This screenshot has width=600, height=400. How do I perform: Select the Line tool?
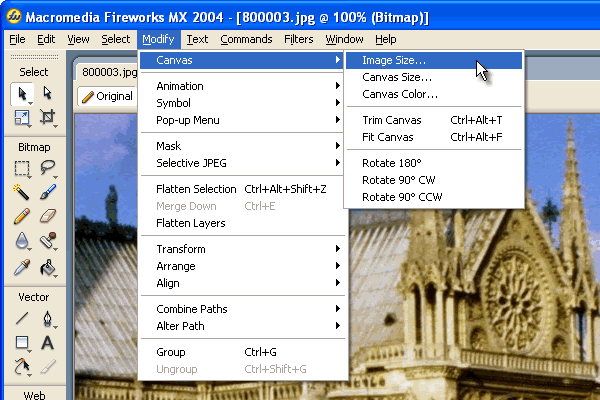pos(22,318)
